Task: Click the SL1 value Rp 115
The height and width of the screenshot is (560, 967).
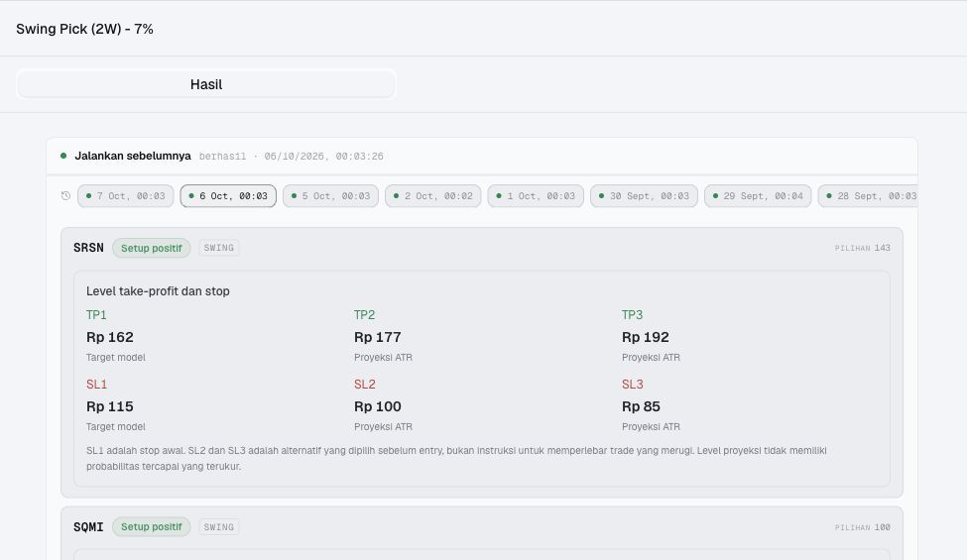Action: [110, 406]
